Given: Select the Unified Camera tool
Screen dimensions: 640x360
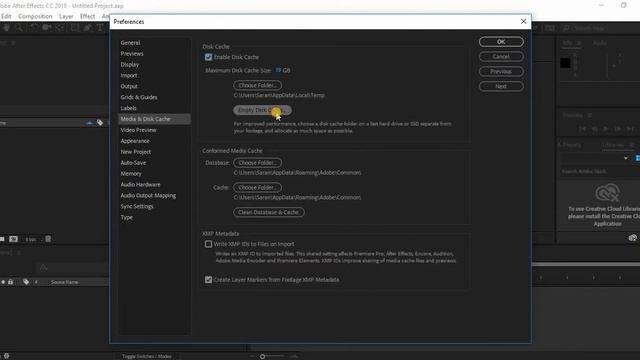Looking at the screenshot, I should pyautogui.click(x=47, y=28).
